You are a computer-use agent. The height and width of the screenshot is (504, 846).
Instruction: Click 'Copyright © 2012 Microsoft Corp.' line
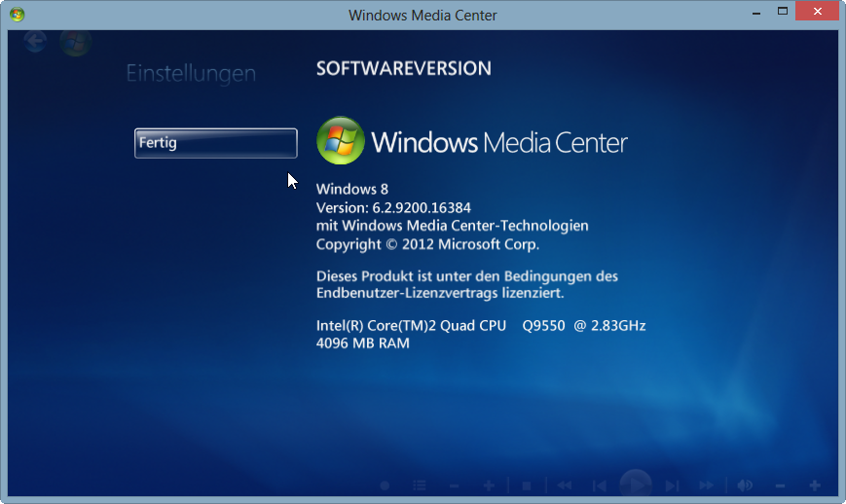coord(427,245)
